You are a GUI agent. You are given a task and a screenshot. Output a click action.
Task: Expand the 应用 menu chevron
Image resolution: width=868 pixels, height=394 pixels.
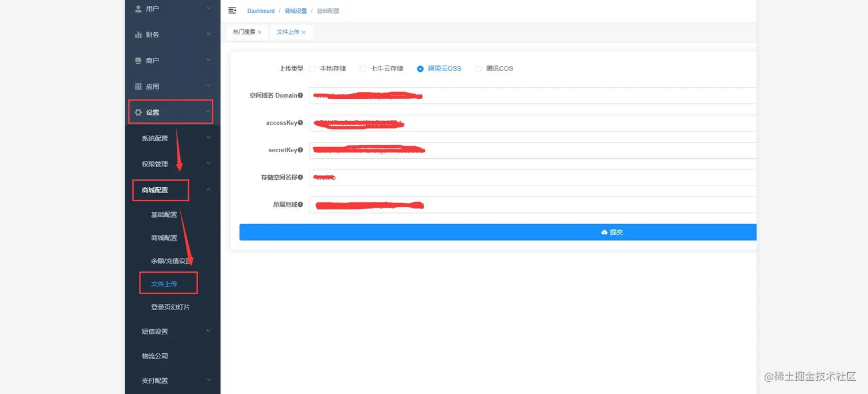pos(208,86)
